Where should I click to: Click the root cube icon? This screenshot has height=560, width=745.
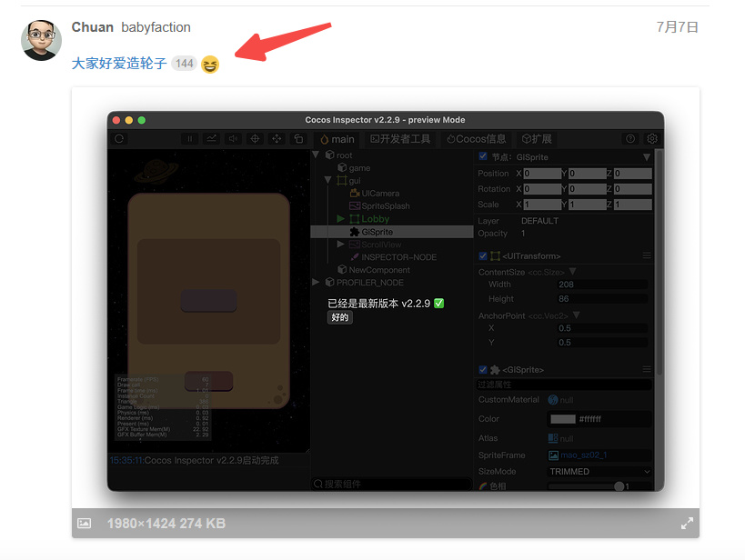[329, 155]
